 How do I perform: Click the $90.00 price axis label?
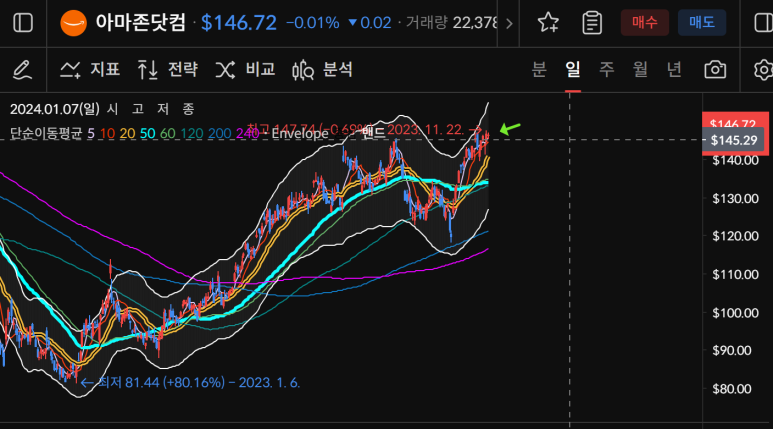click(732, 351)
